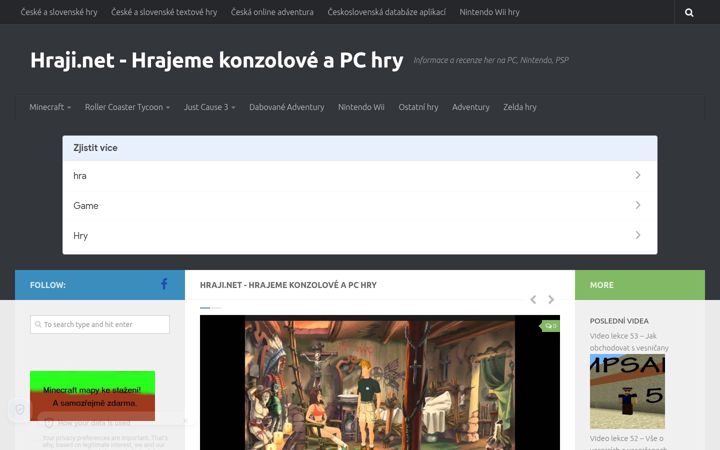Focus the 'To search type and hit enter' field
Image resolution: width=720 pixels, height=450 pixels.
pyautogui.click(x=100, y=324)
